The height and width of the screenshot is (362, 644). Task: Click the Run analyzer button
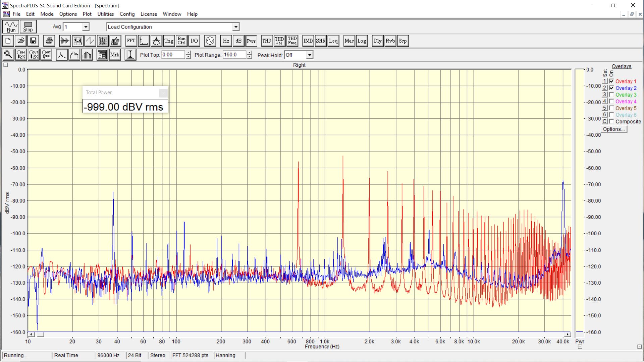(x=11, y=26)
